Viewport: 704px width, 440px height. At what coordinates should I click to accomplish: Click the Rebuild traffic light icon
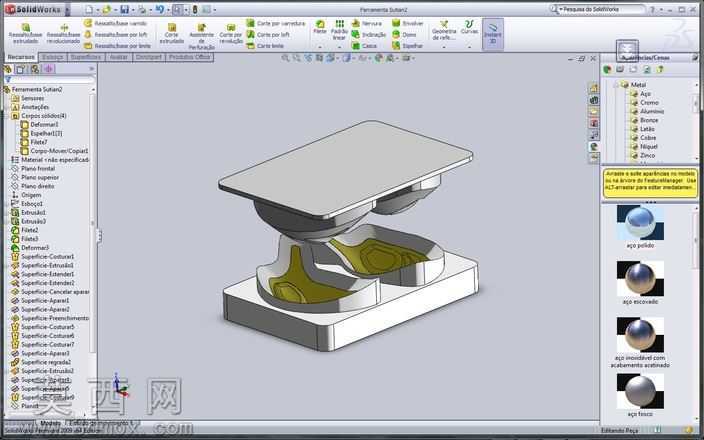coord(195,9)
